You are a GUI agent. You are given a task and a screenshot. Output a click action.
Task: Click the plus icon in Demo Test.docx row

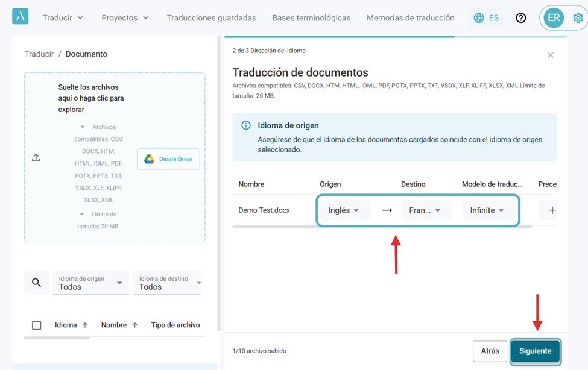[x=552, y=210]
